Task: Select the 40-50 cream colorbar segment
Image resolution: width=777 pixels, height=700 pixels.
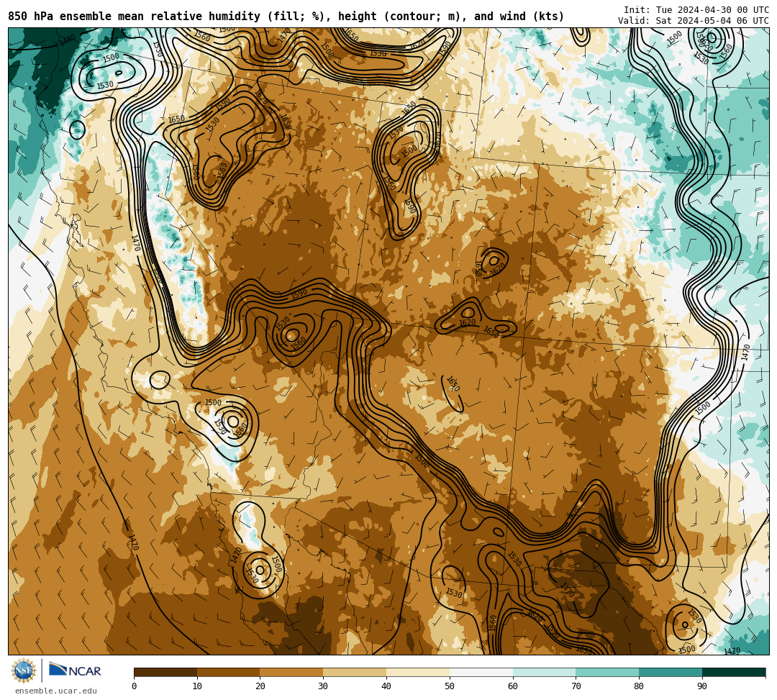Action: (418, 672)
